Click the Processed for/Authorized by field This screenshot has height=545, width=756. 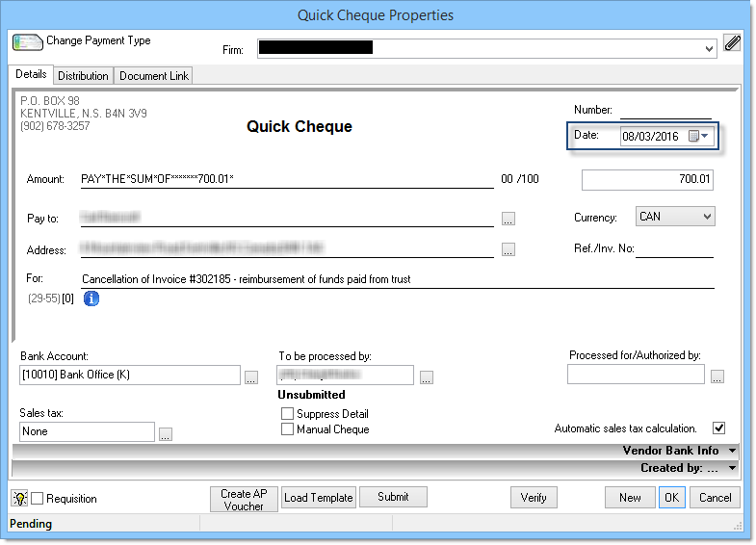point(636,374)
